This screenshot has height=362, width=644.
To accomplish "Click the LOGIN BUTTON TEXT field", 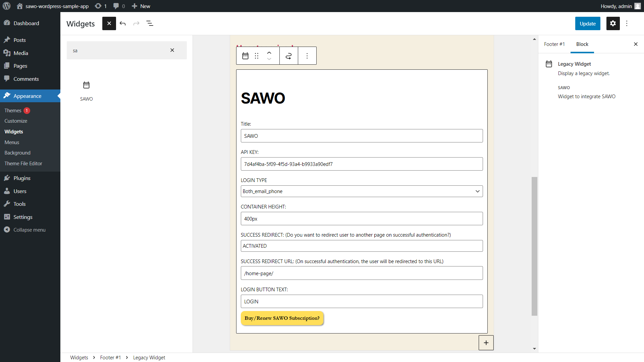I will click(362, 301).
